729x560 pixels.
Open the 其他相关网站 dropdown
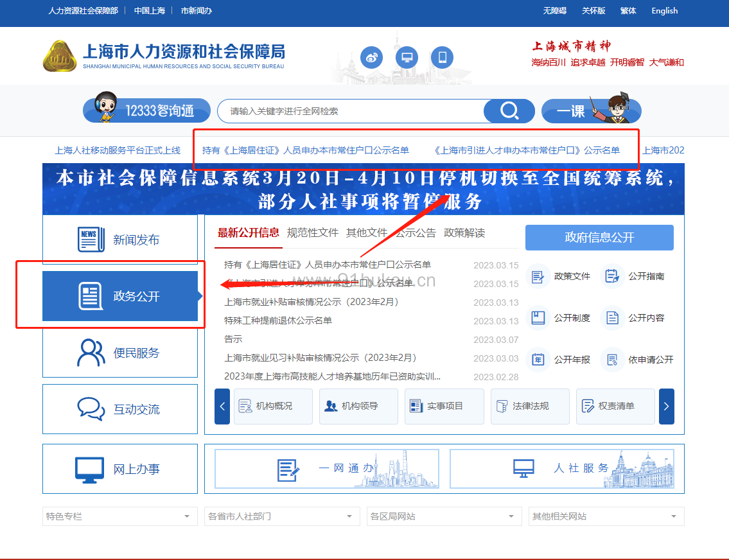pos(606,516)
